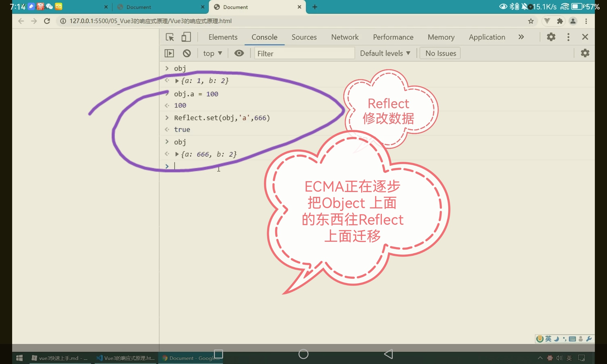Open console settings gear icon

585,53
